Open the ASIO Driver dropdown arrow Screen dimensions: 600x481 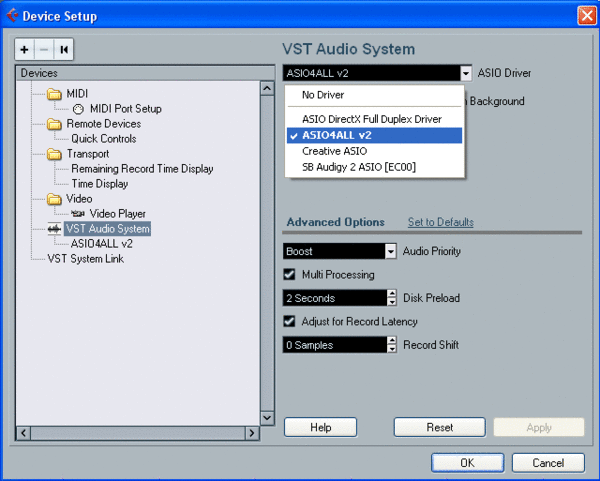[x=466, y=73]
